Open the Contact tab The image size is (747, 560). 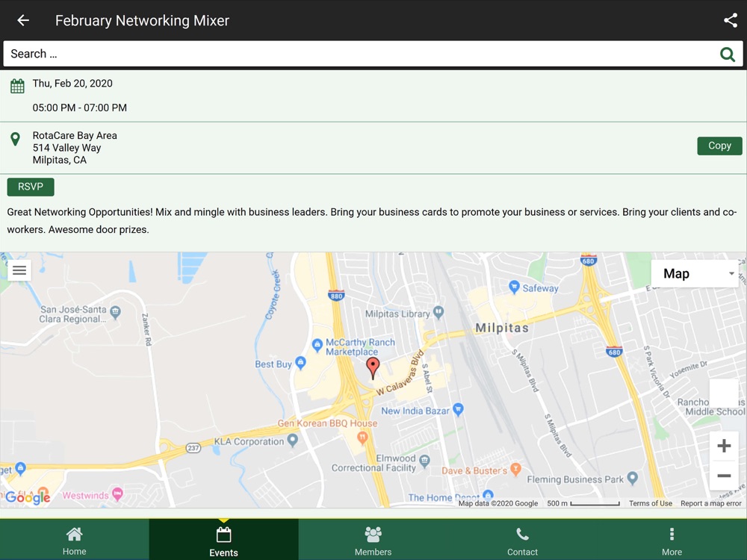pyautogui.click(x=522, y=540)
